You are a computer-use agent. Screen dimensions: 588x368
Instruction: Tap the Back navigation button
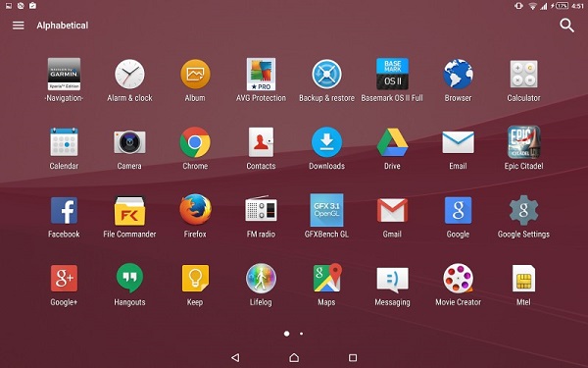[235, 357]
